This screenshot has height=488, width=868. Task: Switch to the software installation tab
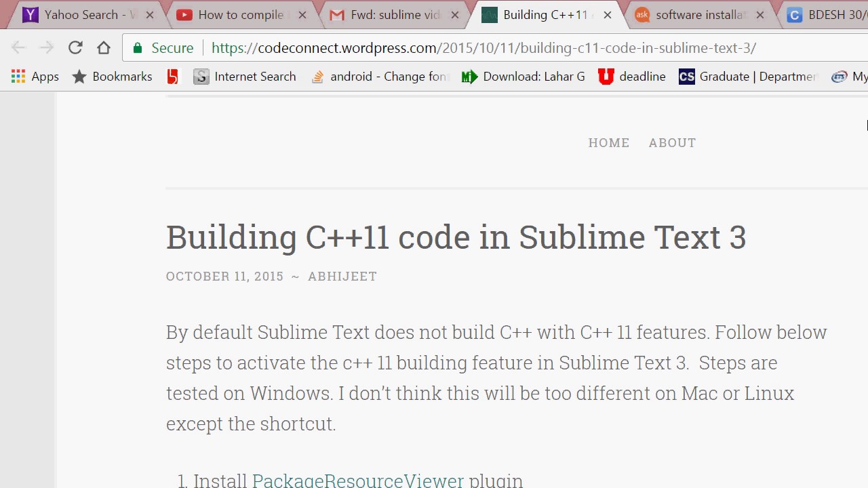point(698,14)
